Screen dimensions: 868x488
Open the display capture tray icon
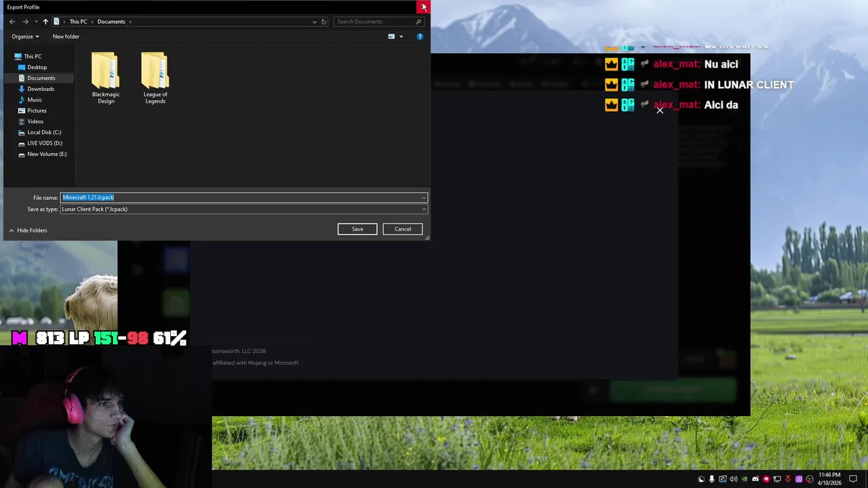tap(723, 479)
